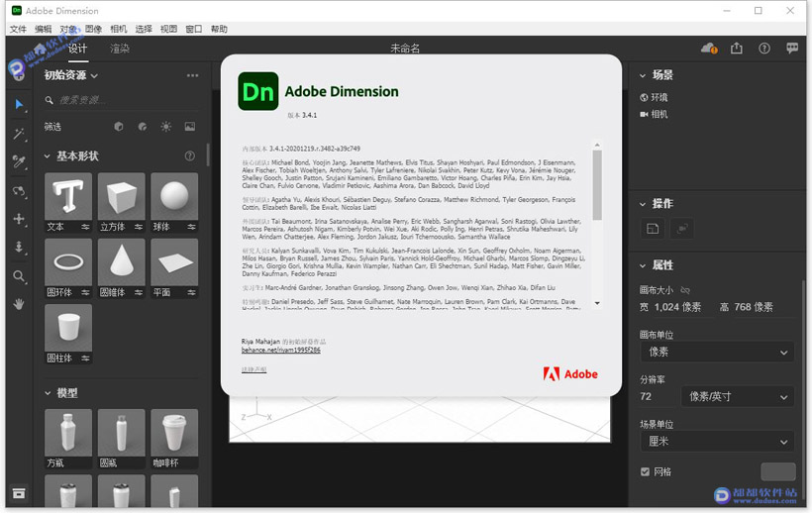The image size is (812, 513).
Task: Click the 咖啡杯 model thumbnail
Action: click(x=174, y=434)
